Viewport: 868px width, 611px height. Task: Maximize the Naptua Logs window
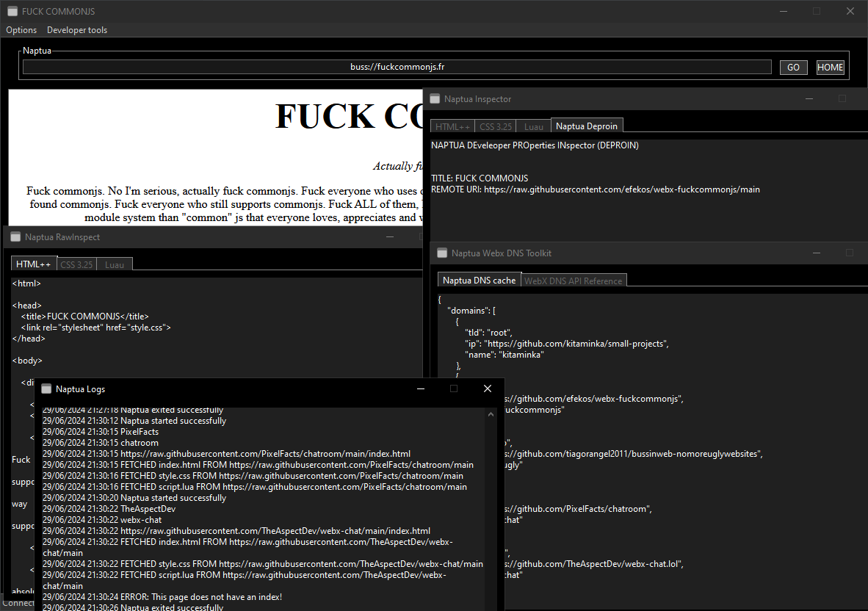[454, 388]
